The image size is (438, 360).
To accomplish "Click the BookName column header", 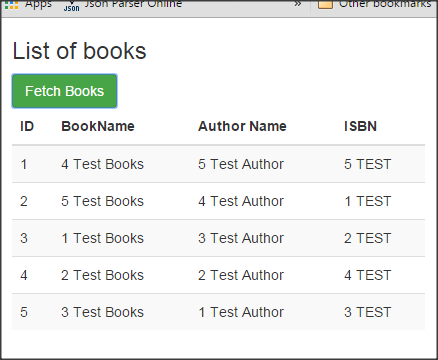I will pyautogui.click(x=98, y=126).
